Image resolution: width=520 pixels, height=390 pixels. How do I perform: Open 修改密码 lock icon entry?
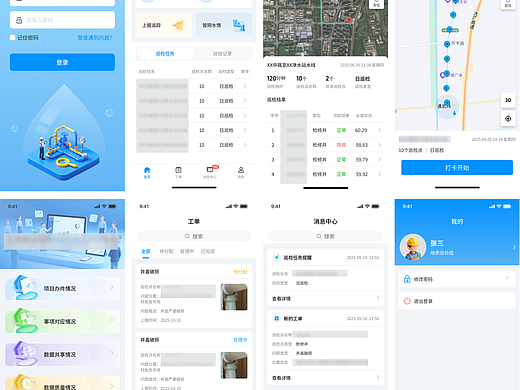407,279
